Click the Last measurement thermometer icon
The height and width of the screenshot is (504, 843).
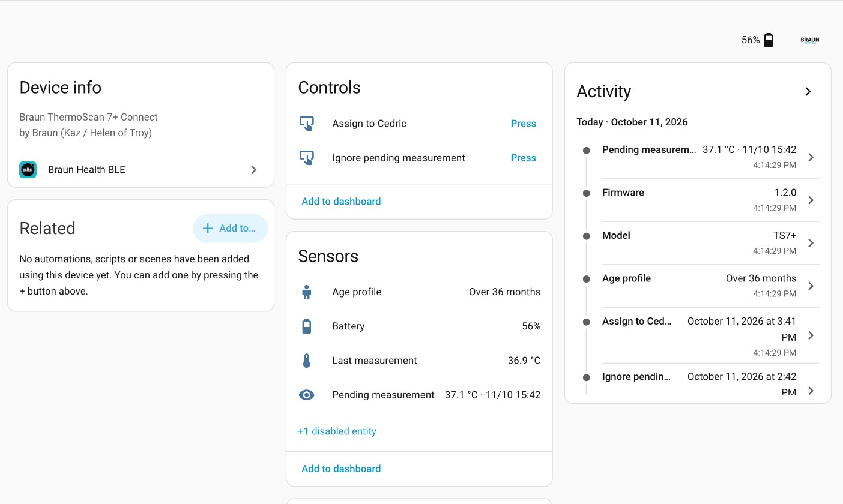(307, 361)
